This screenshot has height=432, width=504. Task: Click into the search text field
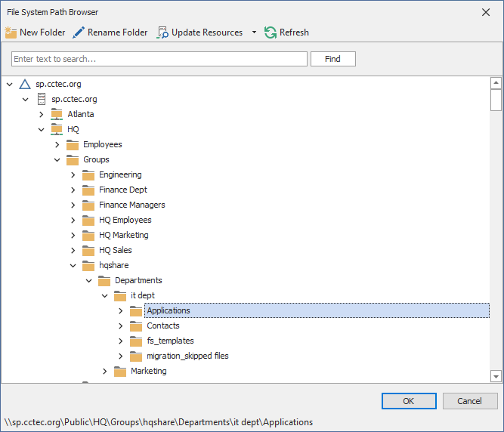point(159,59)
